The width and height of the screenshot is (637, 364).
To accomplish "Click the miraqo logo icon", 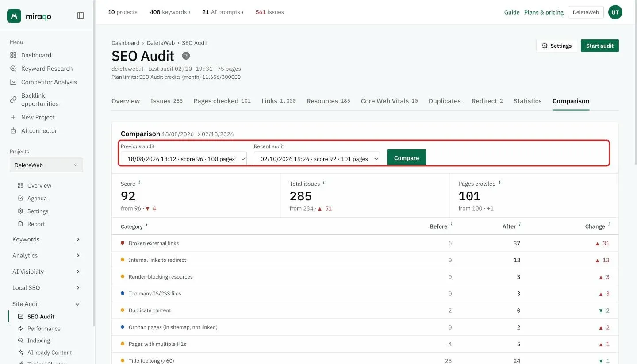I will click(x=14, y=16).
